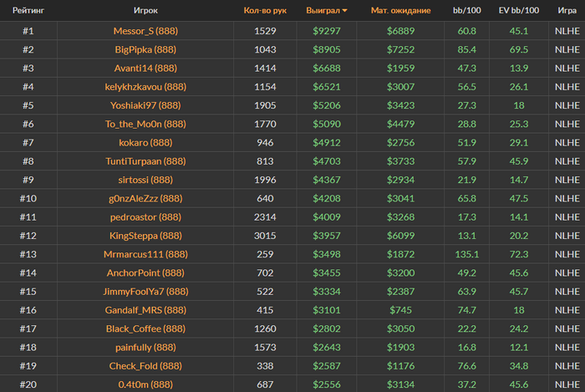Image resolution: width=585 pixels, height=392 pixels.
Task: Click the sort arrow next to Выиграл
Action: 344,11
